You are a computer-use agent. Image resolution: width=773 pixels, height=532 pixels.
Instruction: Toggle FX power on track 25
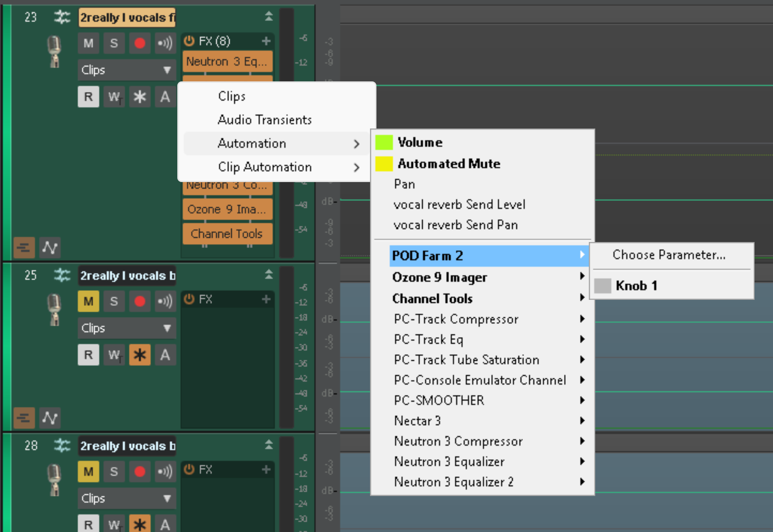point(189,299)
